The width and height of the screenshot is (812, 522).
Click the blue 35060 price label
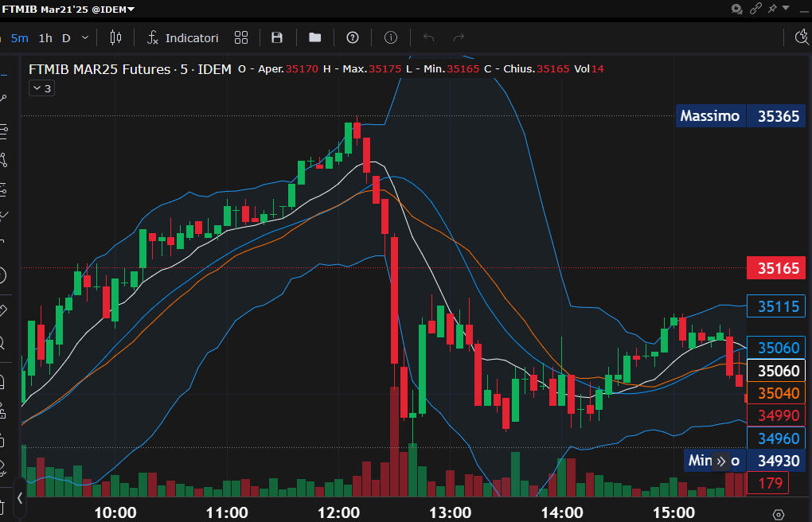775,348
